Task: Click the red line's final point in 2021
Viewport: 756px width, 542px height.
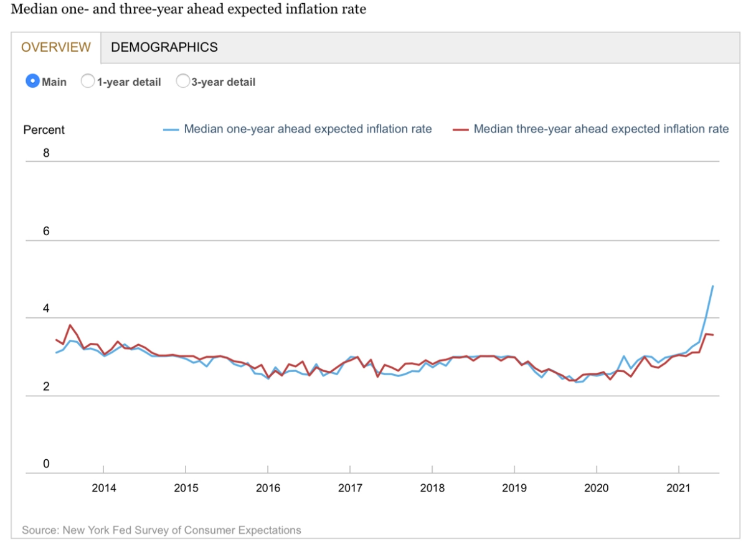Action: point(712,335)
